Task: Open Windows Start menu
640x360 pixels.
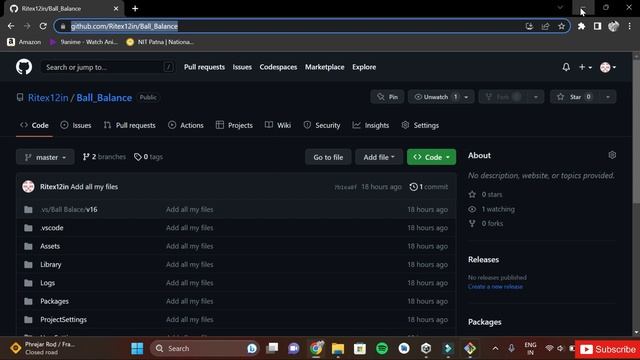Action: pyautogui.click(x=137, y=348)
